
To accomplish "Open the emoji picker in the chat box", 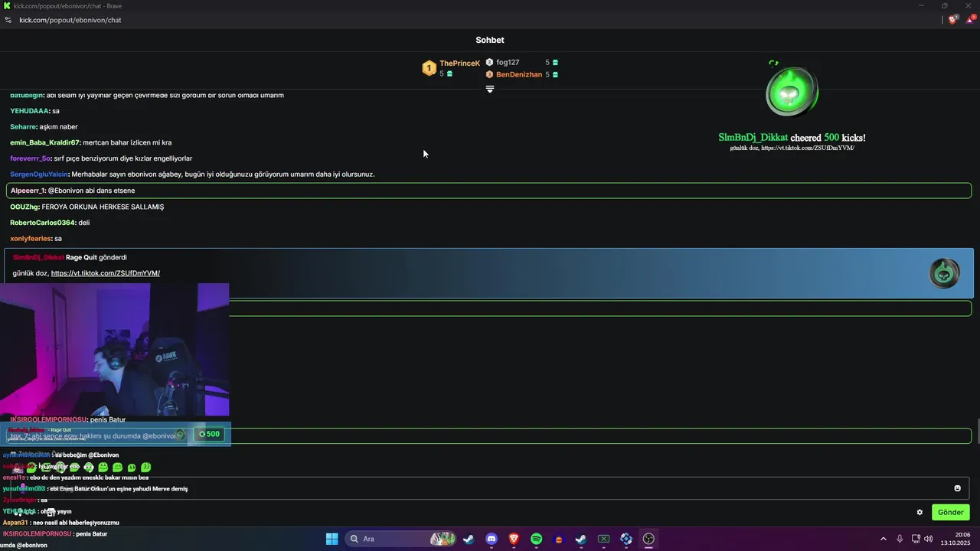I will coord(957,488).
